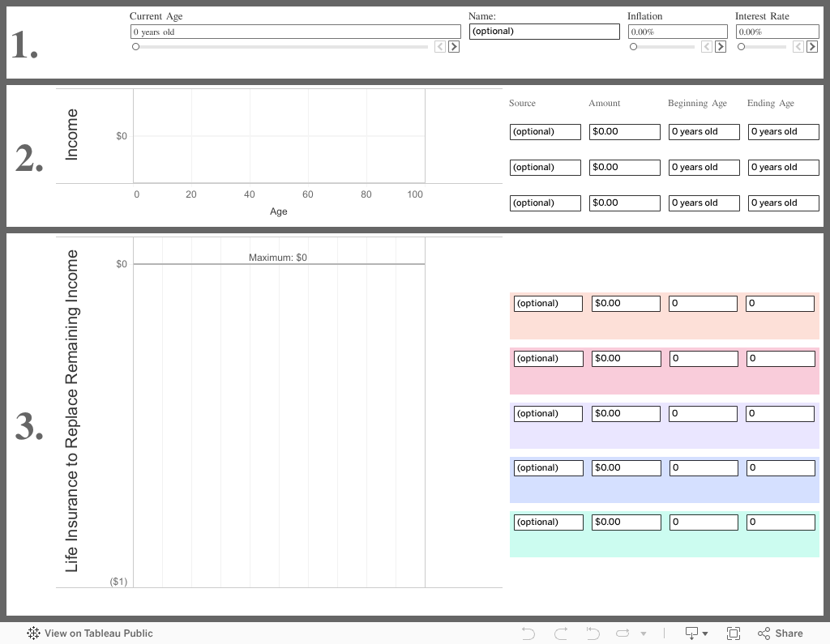Expand the dropdown arrow beside Refresh
The image size is (830, 644).
click(x=644, y=633)
